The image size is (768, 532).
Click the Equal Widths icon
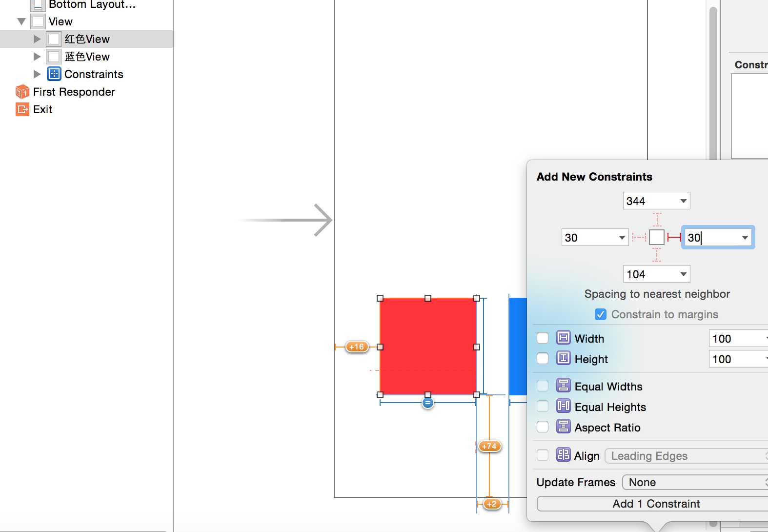tap(563, 386)
